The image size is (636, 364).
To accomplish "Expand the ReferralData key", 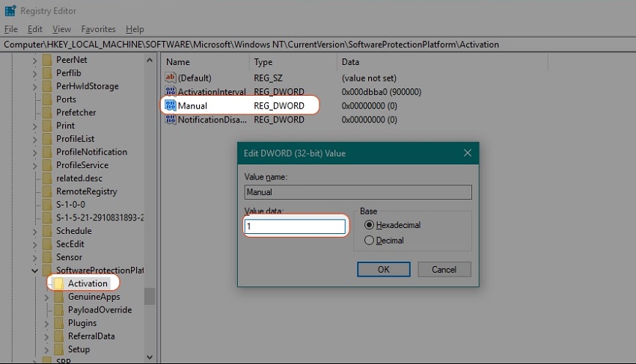I will click(46, 337).
